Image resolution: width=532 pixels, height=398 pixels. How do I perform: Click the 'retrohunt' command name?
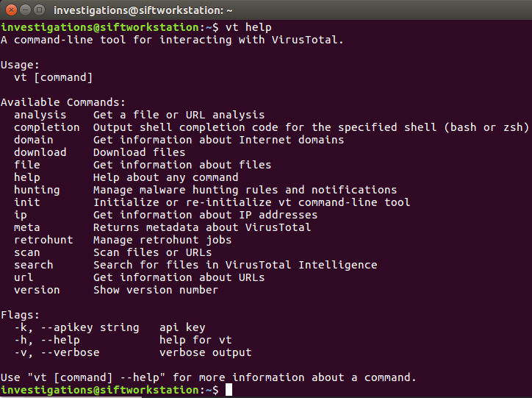(43, 240)
